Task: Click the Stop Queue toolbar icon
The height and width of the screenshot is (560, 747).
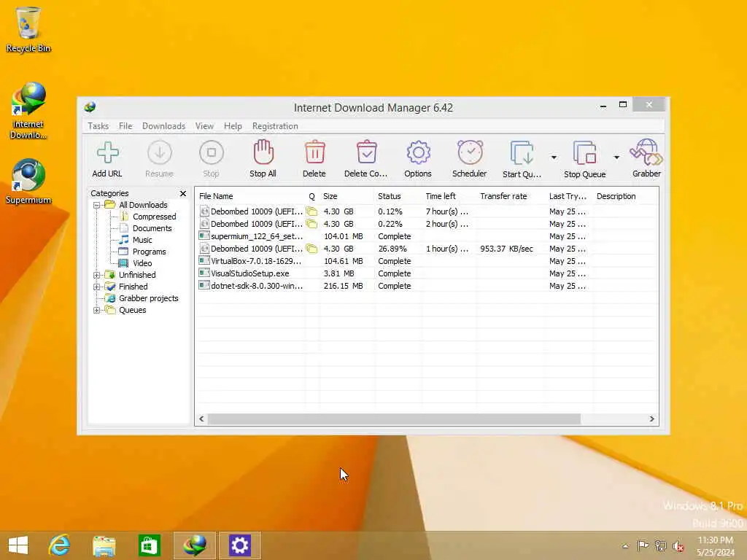Action: point(584,153)
